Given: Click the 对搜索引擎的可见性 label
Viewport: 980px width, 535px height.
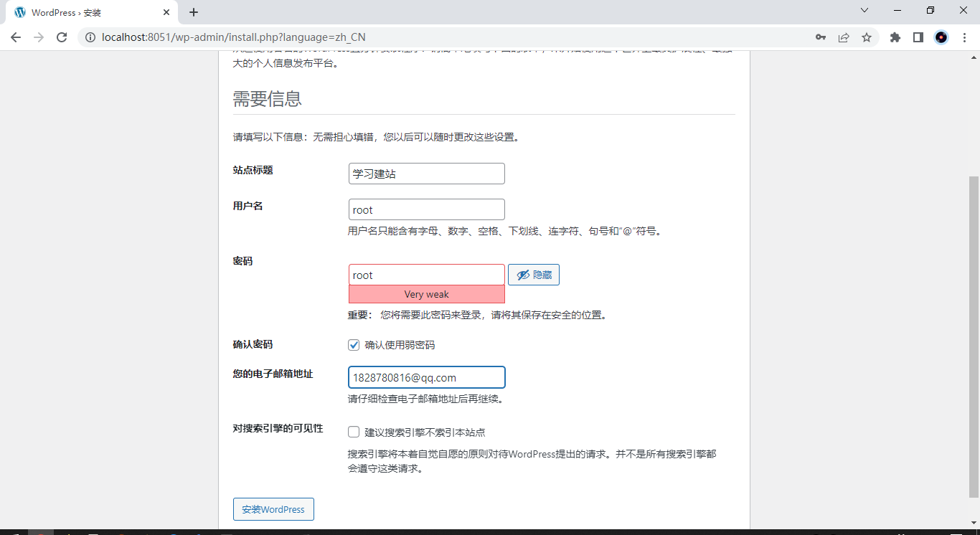Looking at the screenshot, I should [278, 428].
